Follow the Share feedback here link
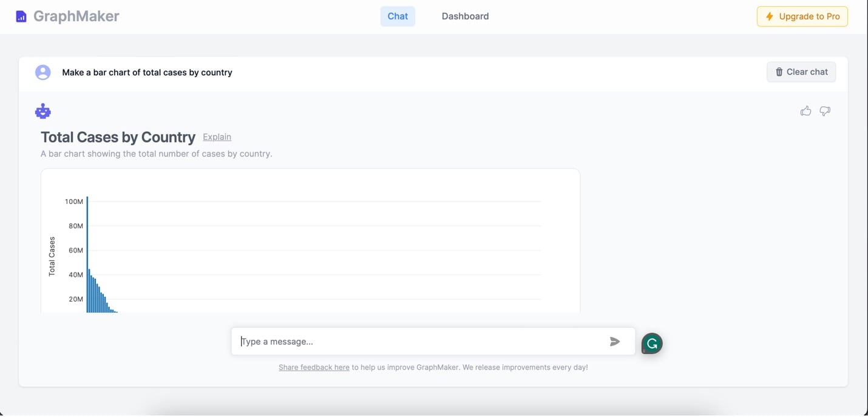The width and height of the screenshot is (868, 417). click(314, 367)
